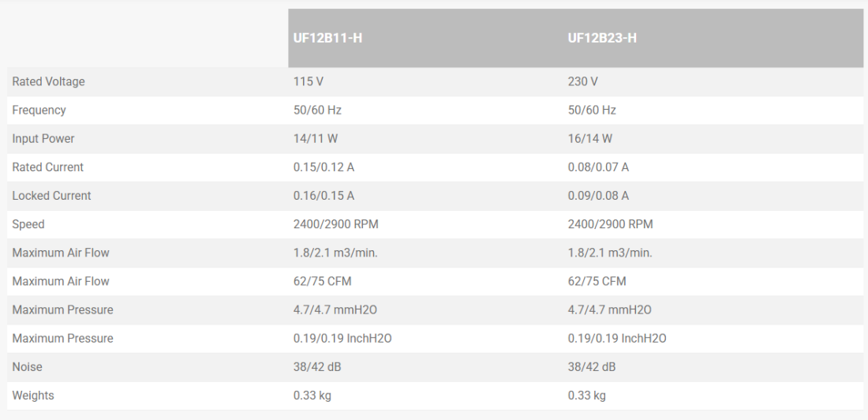
Task: Click the 16/14 W input power value
Action: (590, 139)
